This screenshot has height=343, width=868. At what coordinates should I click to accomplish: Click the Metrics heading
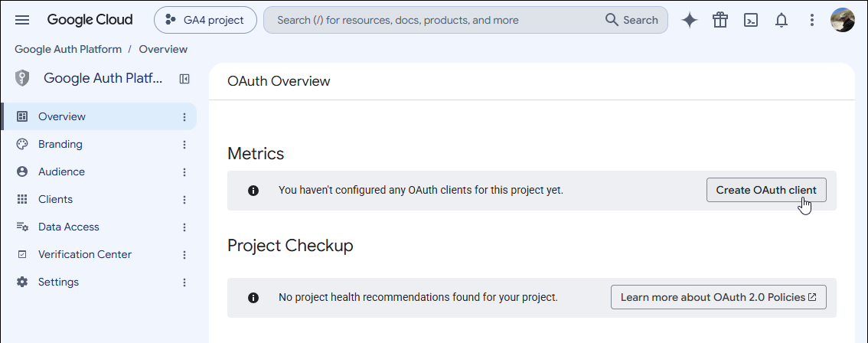pyautogui.click(x=256, y=153)
